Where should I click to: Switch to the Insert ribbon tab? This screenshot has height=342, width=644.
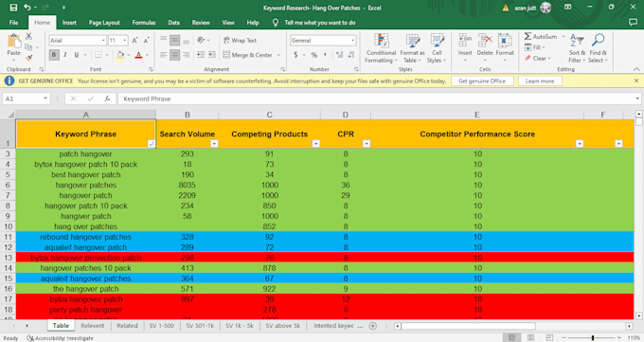(69, 23)
